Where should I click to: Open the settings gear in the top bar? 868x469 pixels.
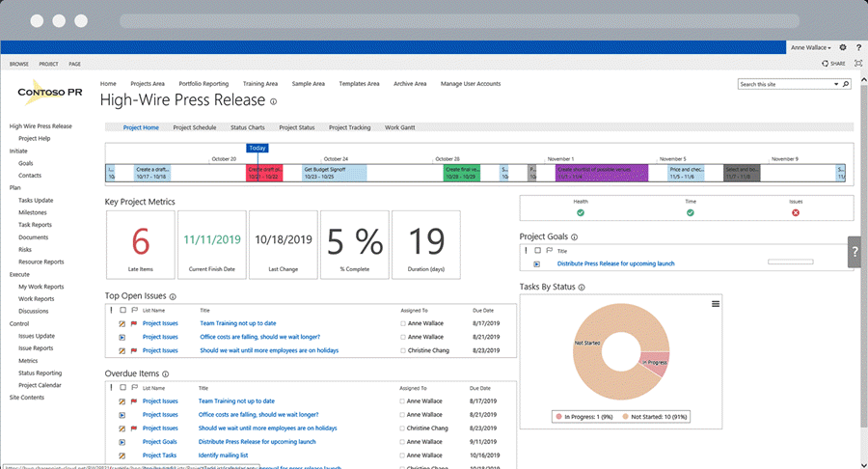pos(843,47)
